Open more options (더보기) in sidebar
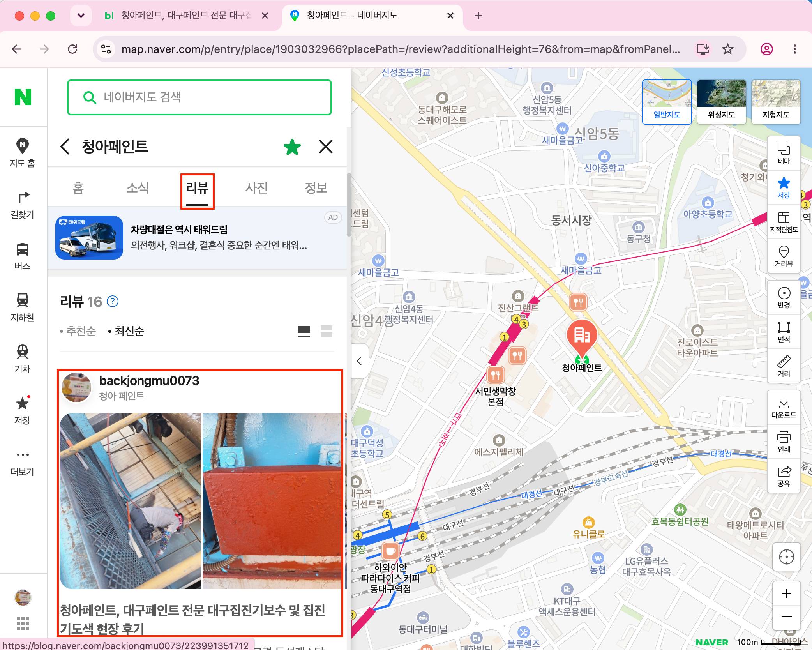This screenshot has height=650, width=812. 23,463
